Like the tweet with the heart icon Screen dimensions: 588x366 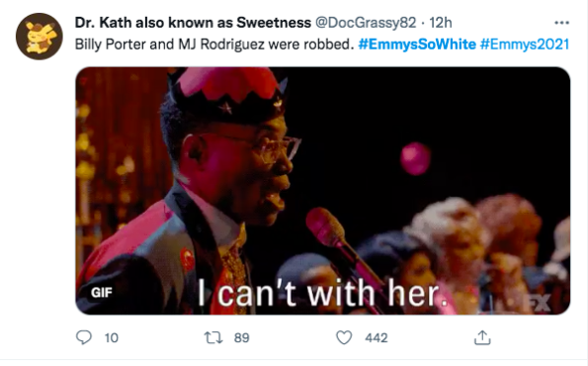coord(344,337)
